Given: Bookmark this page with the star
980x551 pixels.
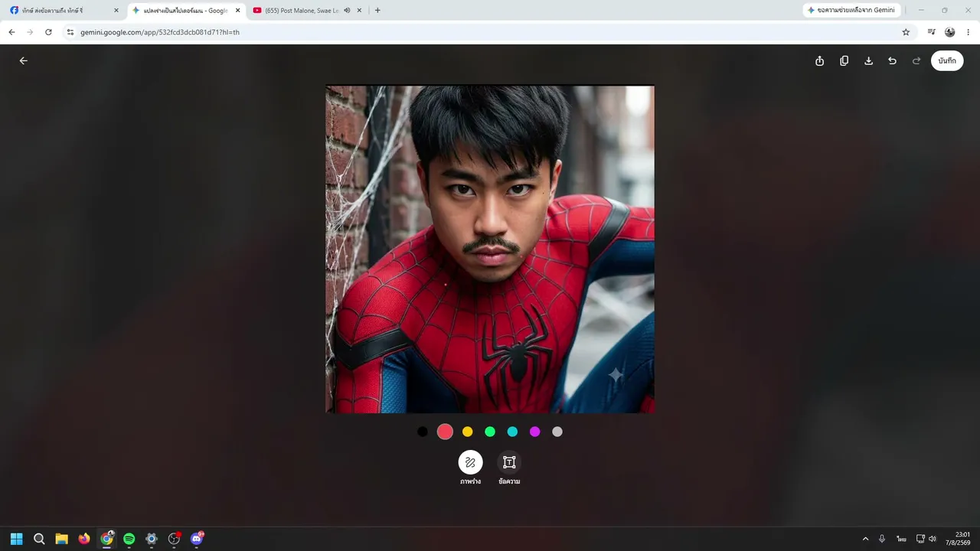Looking at the screenshot, I should click(x=906, y=32).
